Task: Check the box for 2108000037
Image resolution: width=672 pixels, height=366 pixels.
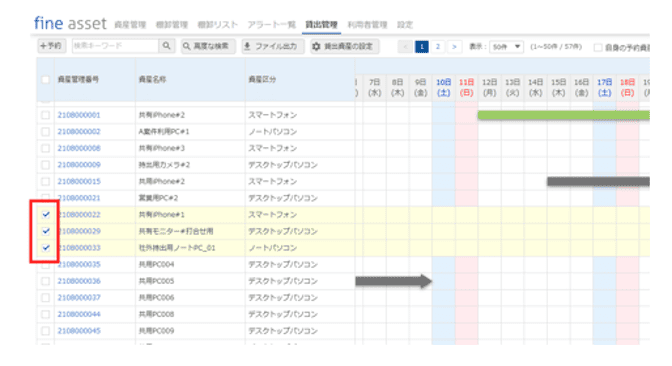Action: click(x=45, y=297)
